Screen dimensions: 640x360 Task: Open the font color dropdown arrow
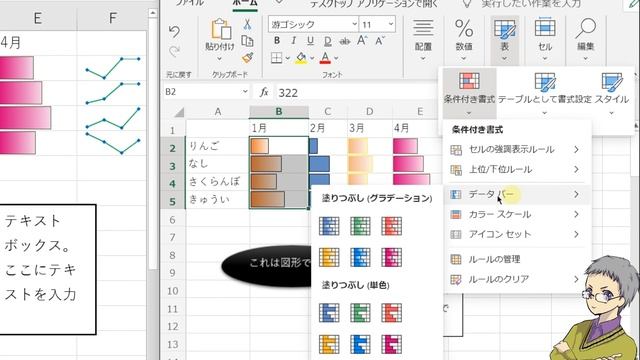[x=336, y=58]
